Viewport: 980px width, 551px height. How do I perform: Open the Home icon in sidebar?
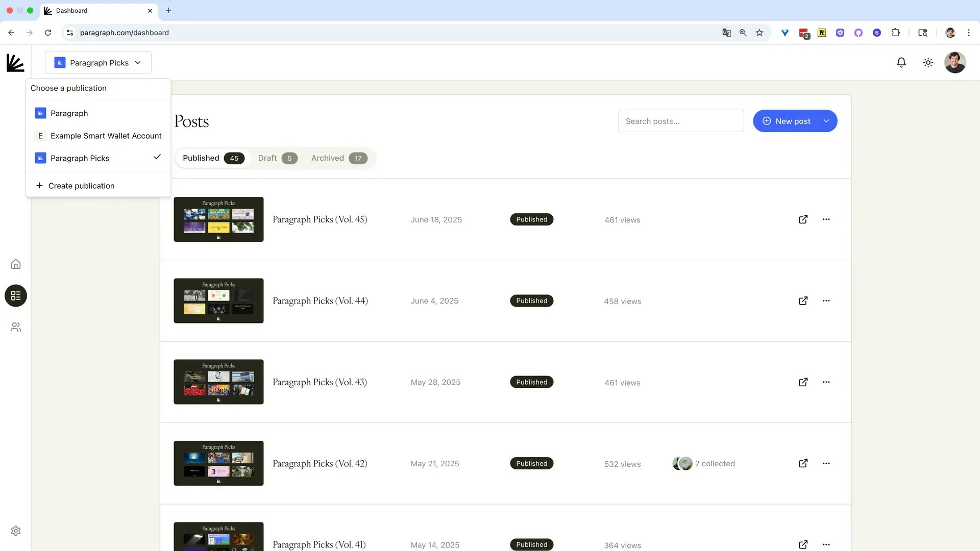[16, 264]
